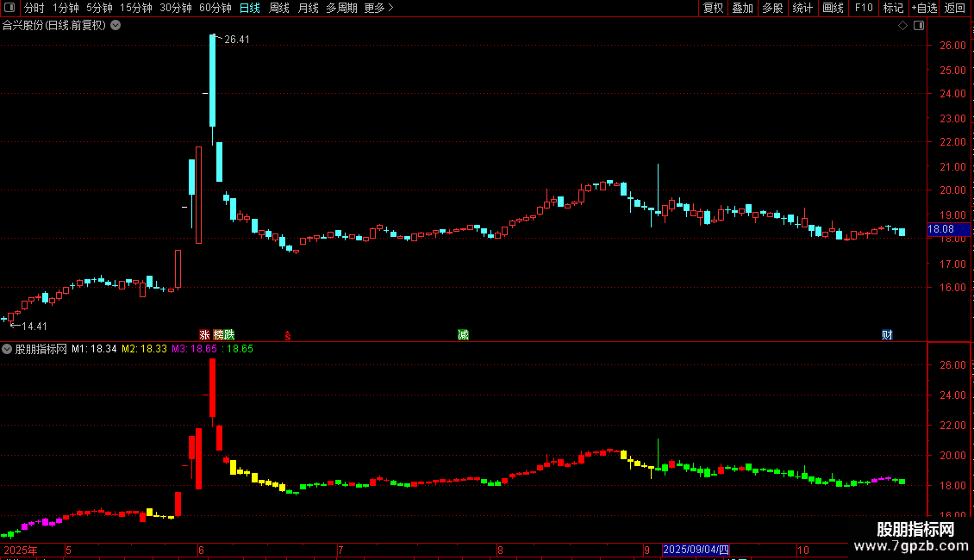Click the 涨 event marker
Viewport: 974px width, 560px height.
[204, 335]
